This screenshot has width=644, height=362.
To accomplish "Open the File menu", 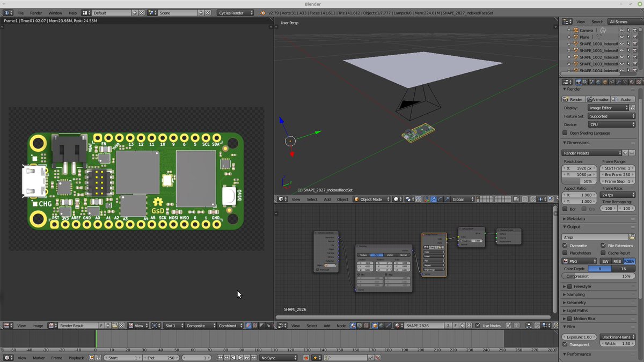I will 20,12.
